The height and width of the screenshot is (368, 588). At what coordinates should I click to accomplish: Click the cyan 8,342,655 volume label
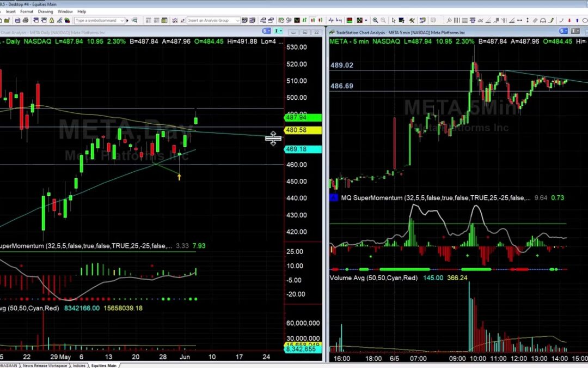[x=303, y=349]
